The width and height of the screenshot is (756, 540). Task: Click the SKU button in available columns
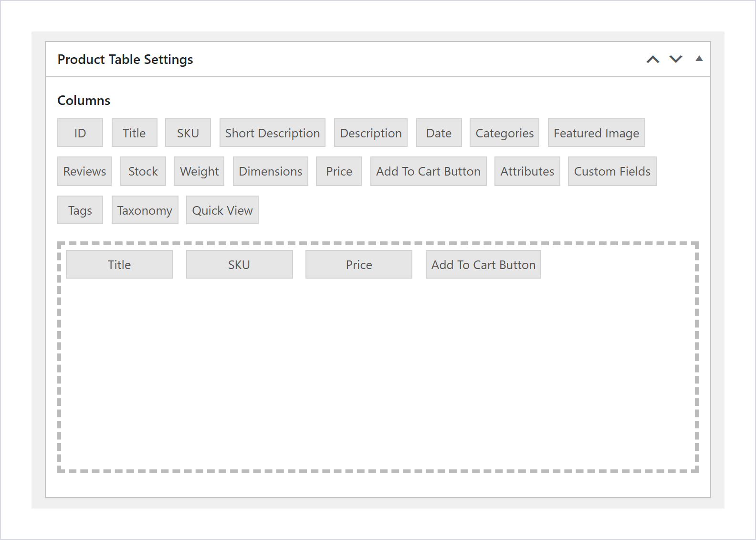pyautogui.click(x=188, y=133)
